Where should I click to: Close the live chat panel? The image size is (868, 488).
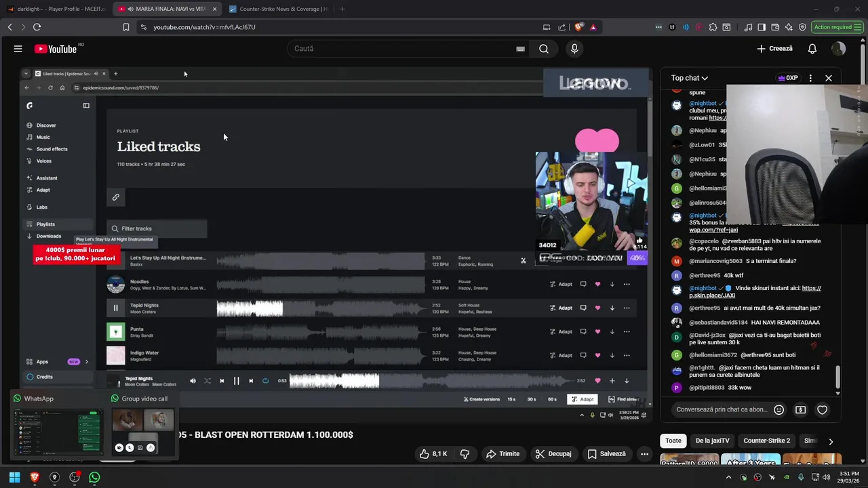(828, 78)
